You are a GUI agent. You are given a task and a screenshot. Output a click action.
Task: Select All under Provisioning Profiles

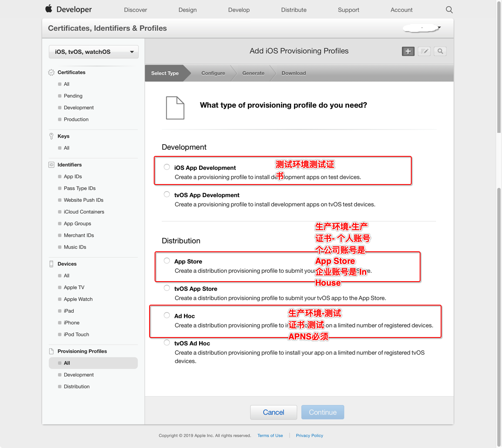[x=93, y=363]
